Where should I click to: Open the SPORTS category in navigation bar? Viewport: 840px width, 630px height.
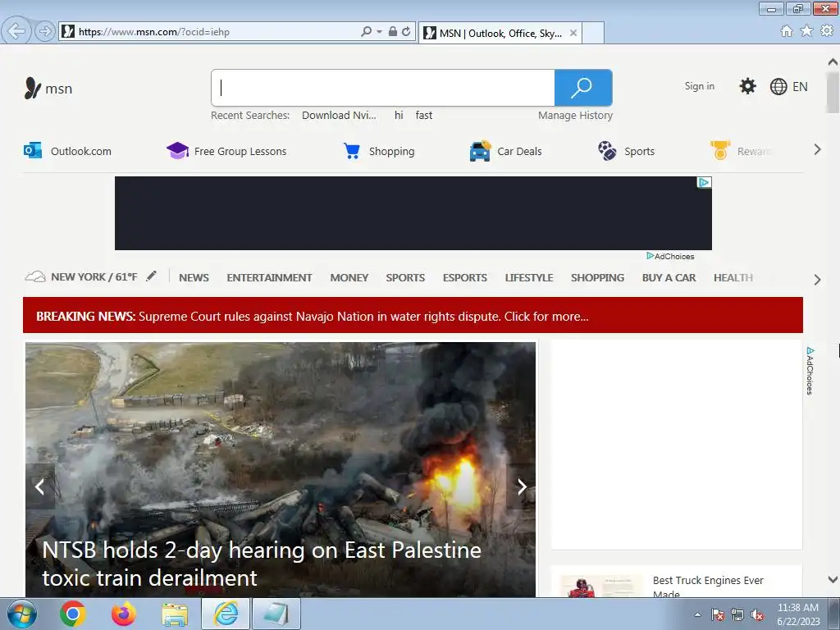[405, 277]
